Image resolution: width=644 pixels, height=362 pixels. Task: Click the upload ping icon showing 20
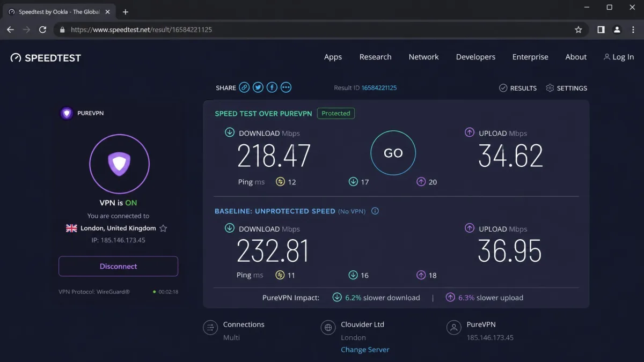(421, 182)
